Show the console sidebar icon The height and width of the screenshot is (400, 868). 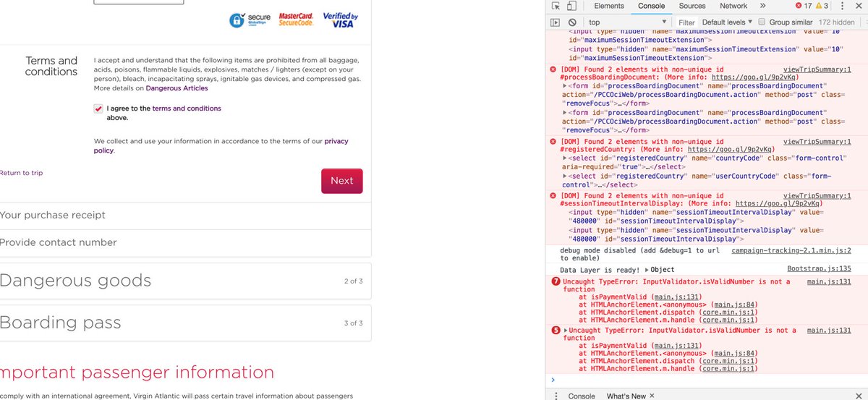[556, 22]
